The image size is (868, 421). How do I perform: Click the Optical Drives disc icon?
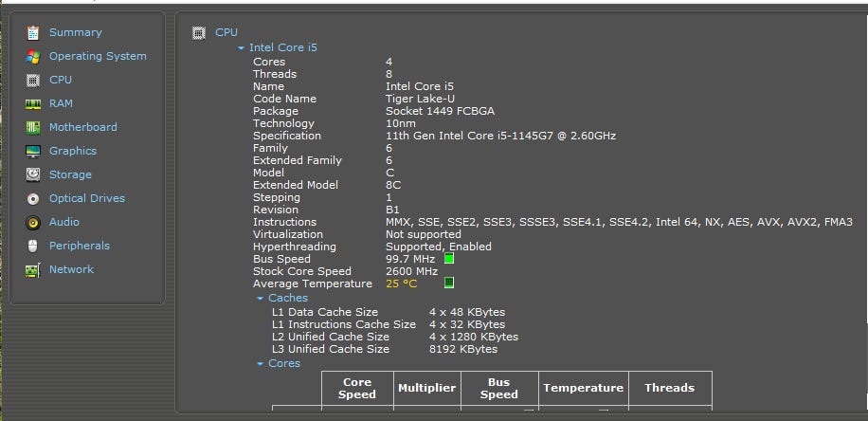[x=33, y=199]
